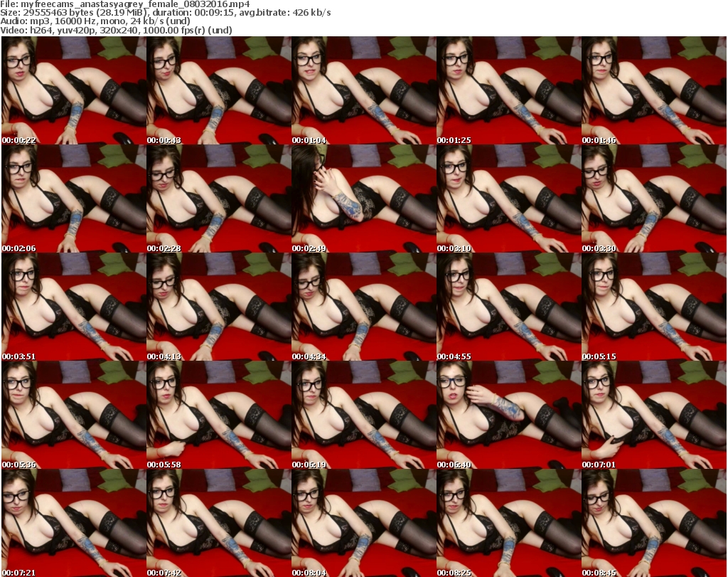Select the thumbnail timestamped 00:06:40

click(508, 415)
